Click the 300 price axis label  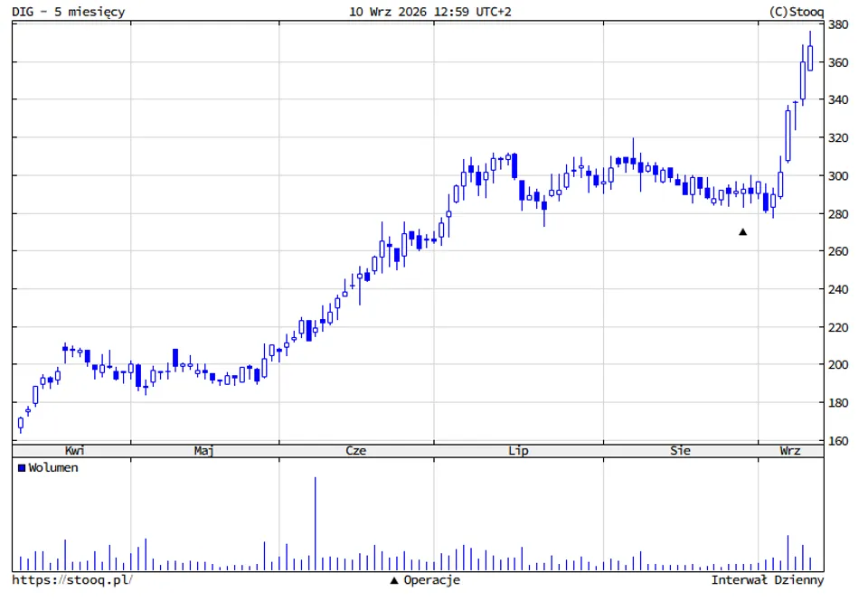pyautogui.click(x=838, y=176)
